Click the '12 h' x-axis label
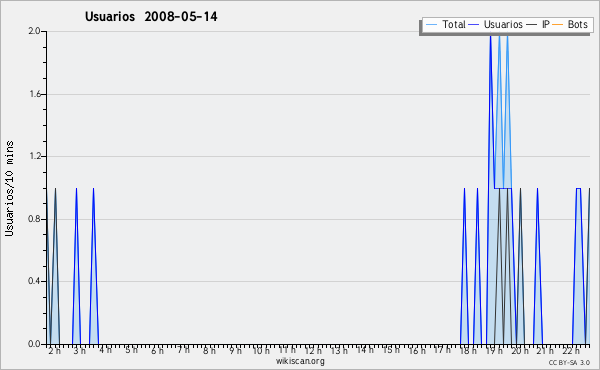Viewport: 600px width, 370px height. [x=313, y=351]
